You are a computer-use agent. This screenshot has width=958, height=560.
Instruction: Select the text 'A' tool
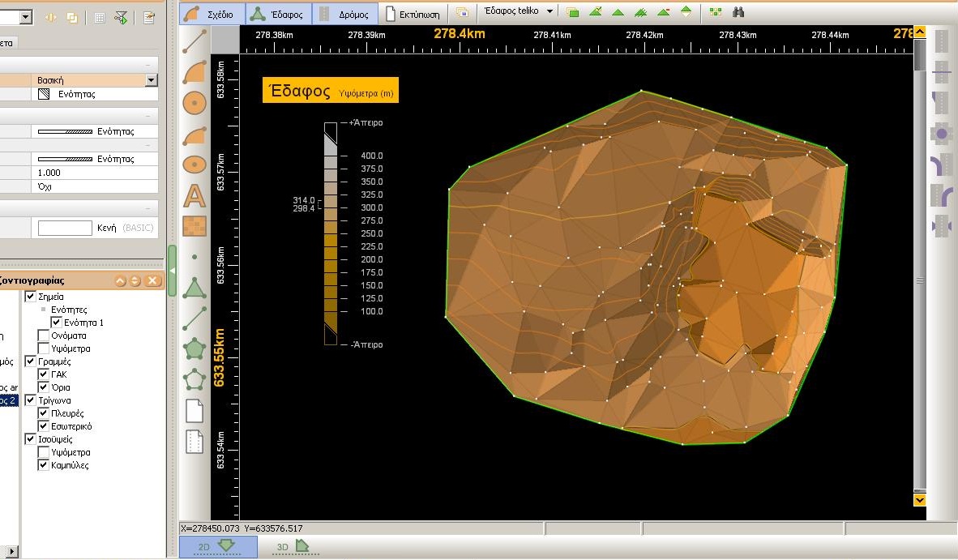point(194,195)
